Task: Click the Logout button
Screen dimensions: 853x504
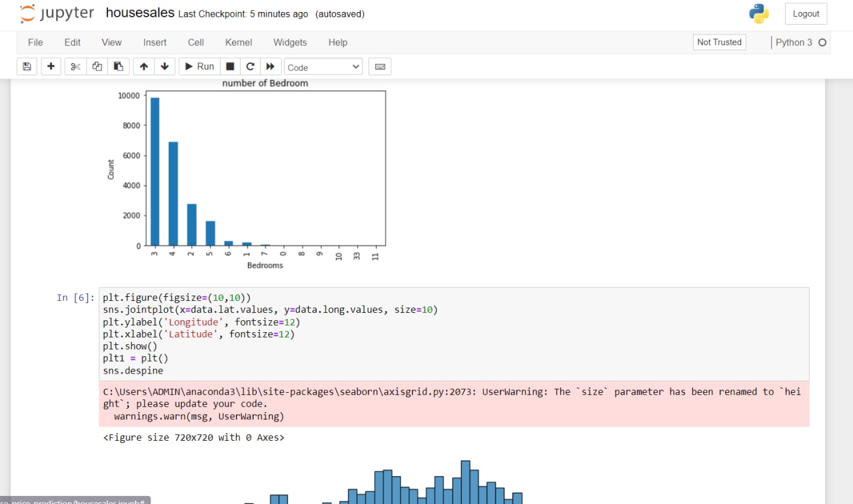Action: [806, 14]
